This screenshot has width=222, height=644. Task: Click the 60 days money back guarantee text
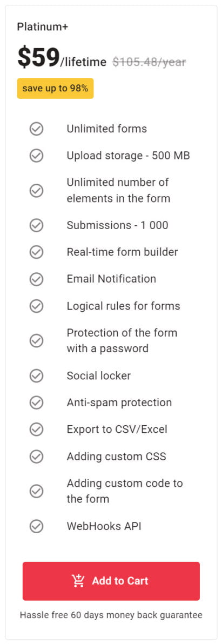pos(111,615)
